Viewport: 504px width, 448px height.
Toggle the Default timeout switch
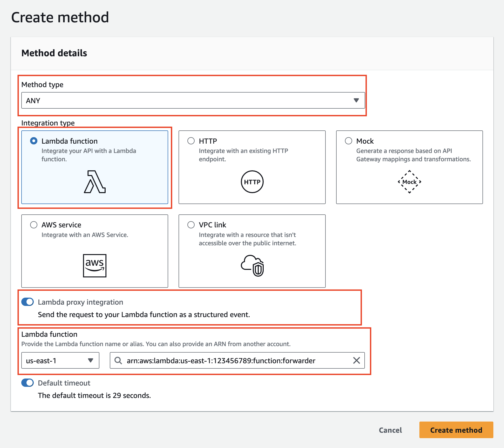pos(28,383)
